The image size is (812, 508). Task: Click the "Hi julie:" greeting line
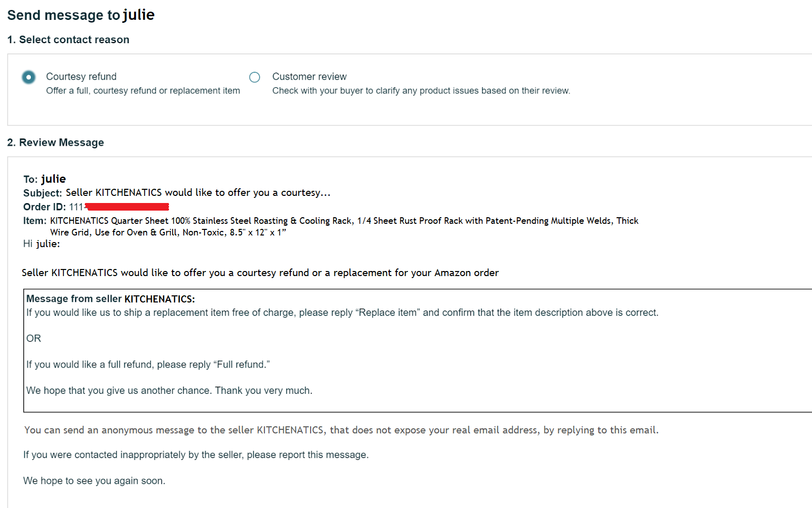[x=42, y=244]
